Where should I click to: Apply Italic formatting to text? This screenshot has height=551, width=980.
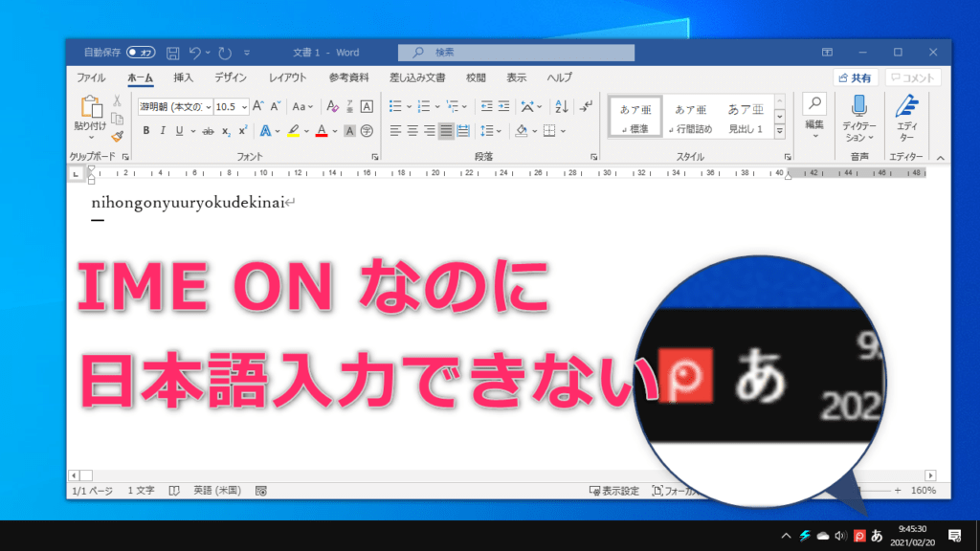click(x=163, y=131)
